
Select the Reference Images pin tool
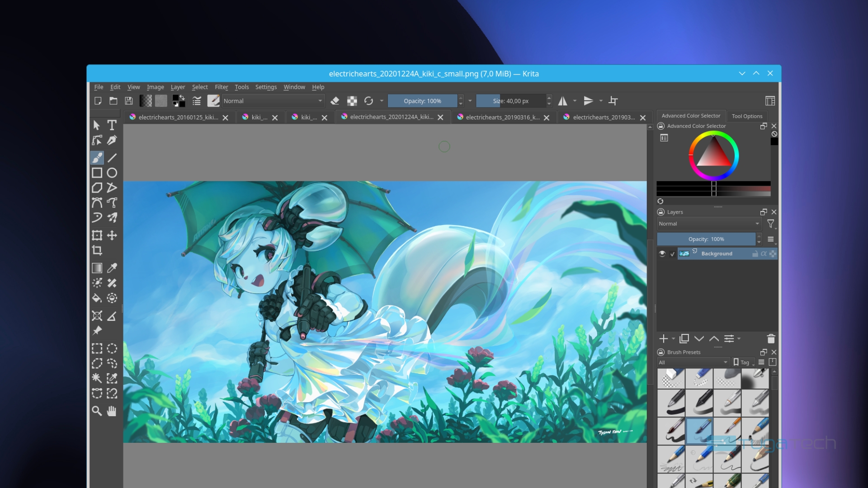pyautogui.click(x=97, y=331)
